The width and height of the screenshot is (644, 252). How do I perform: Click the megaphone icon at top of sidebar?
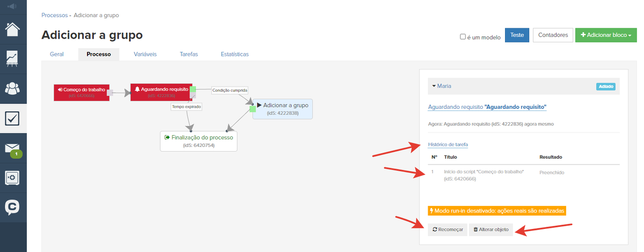(x=12, y=6)
